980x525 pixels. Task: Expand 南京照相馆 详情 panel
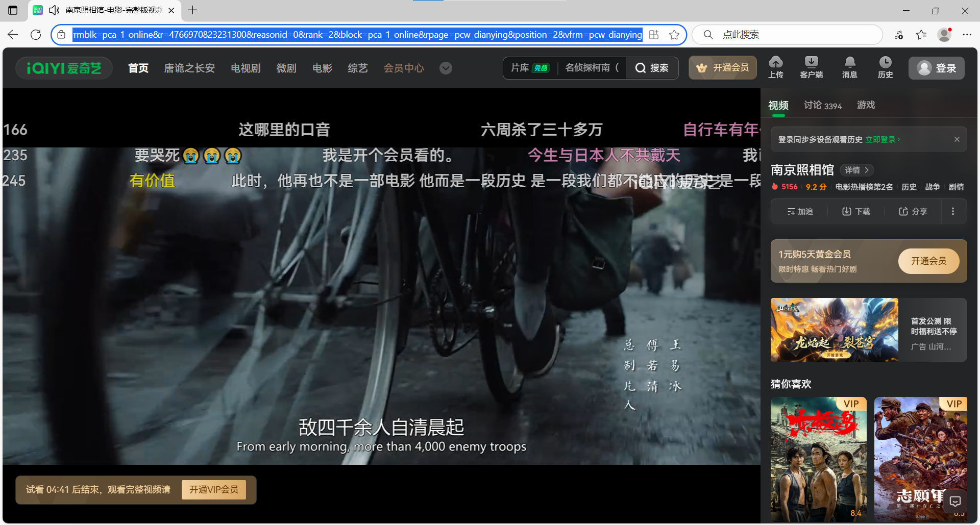[x=856, y=170]
